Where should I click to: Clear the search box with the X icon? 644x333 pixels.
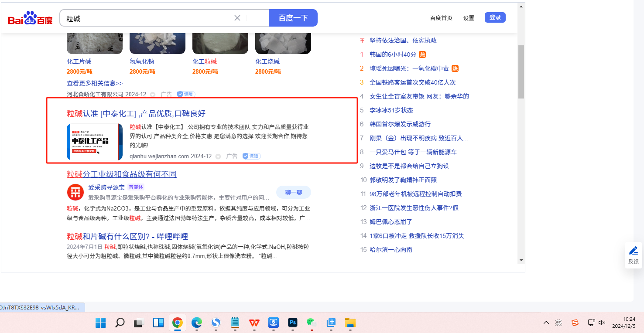click(x=237, y=18)
